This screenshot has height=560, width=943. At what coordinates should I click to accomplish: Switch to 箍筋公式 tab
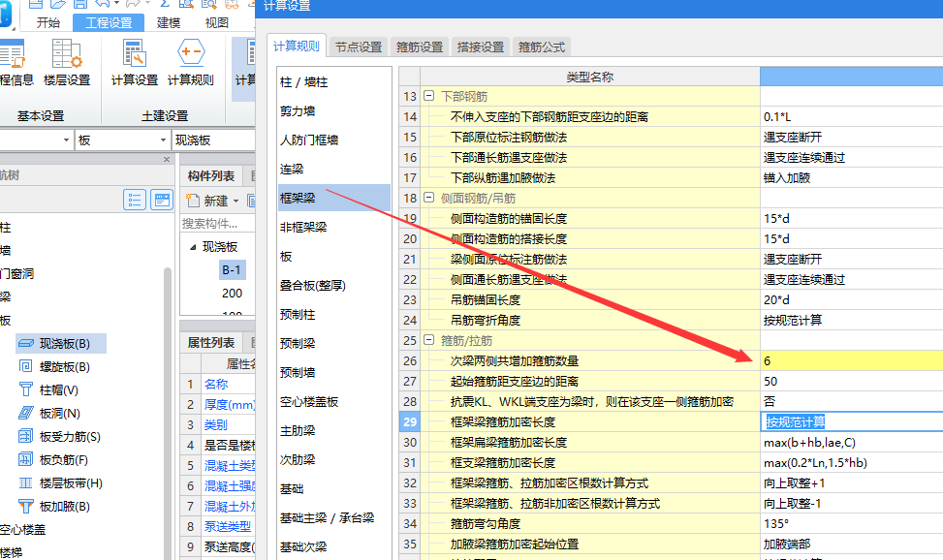(x=542, y=47)
